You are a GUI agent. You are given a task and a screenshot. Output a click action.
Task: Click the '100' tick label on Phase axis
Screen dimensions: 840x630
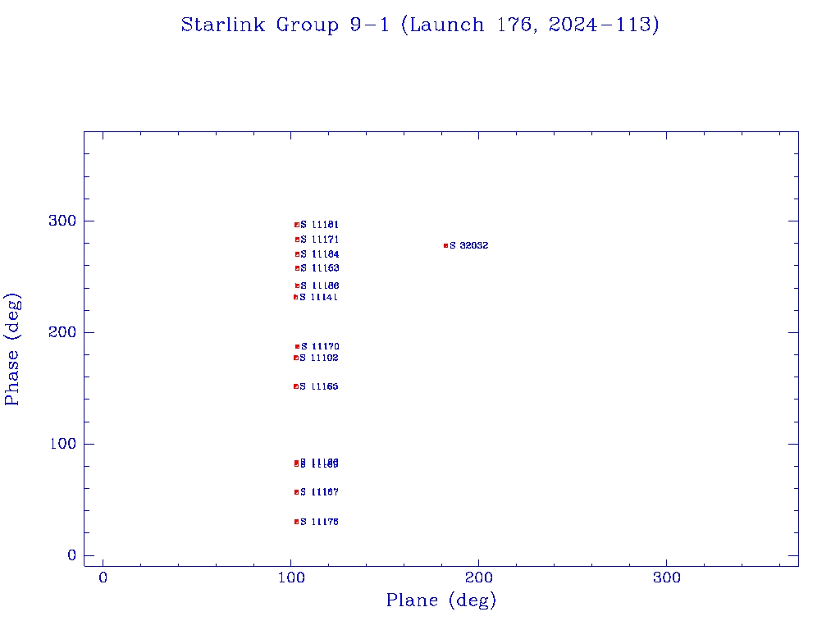point(62,444)
